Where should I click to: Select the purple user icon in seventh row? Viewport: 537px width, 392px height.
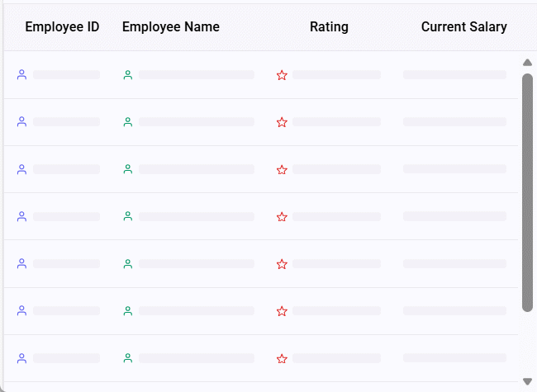pos(22,358)
